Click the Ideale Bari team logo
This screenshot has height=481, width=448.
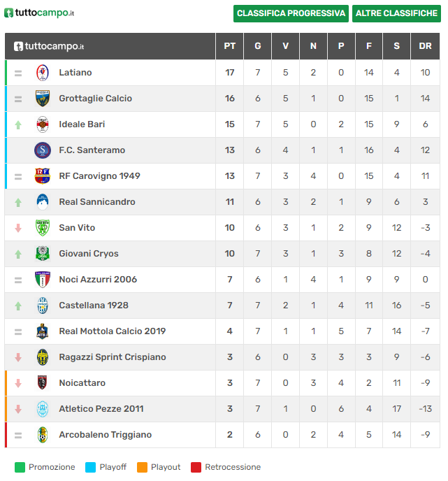coord(43,124)
